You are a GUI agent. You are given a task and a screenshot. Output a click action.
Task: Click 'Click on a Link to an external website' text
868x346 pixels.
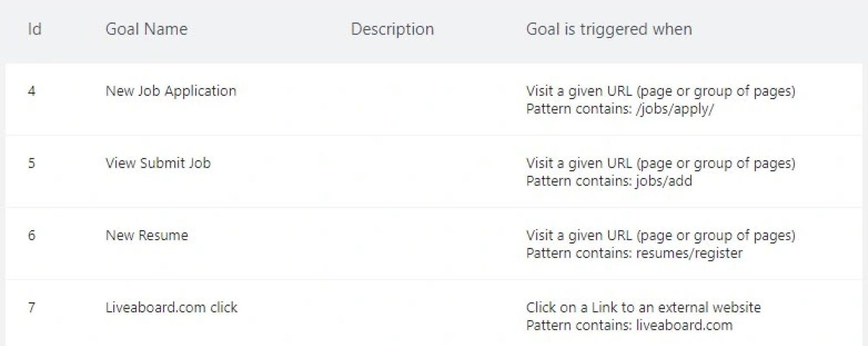643,308
